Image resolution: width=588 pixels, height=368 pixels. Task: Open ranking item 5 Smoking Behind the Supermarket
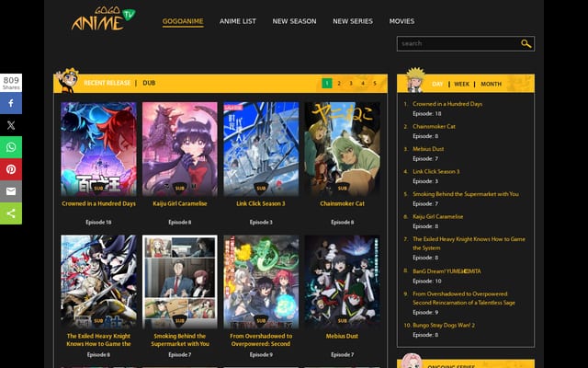[466, 194]
